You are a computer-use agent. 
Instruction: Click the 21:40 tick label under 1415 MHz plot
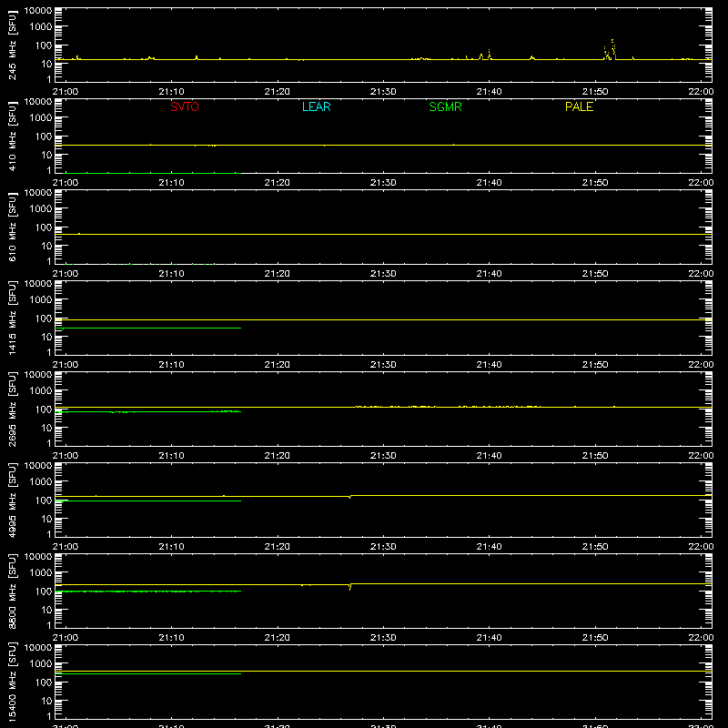489,365
